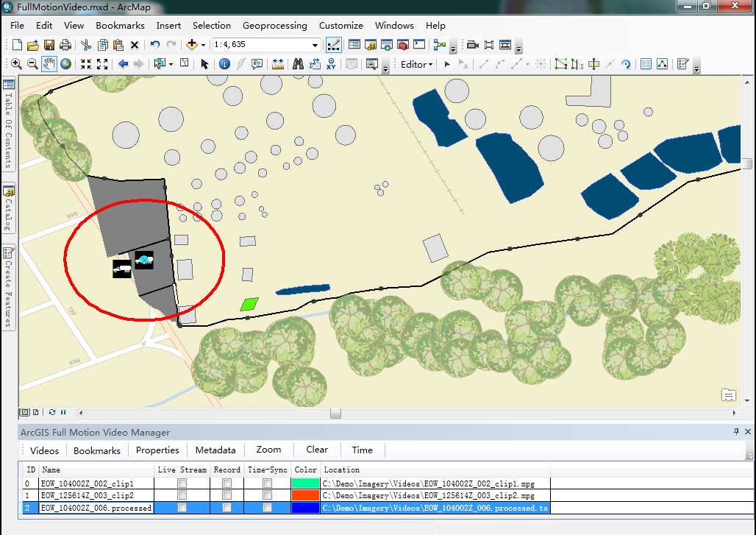Click the Edit Vertices icon
The width and height of the screenshot is (756, 535).
tap(560, 64)
